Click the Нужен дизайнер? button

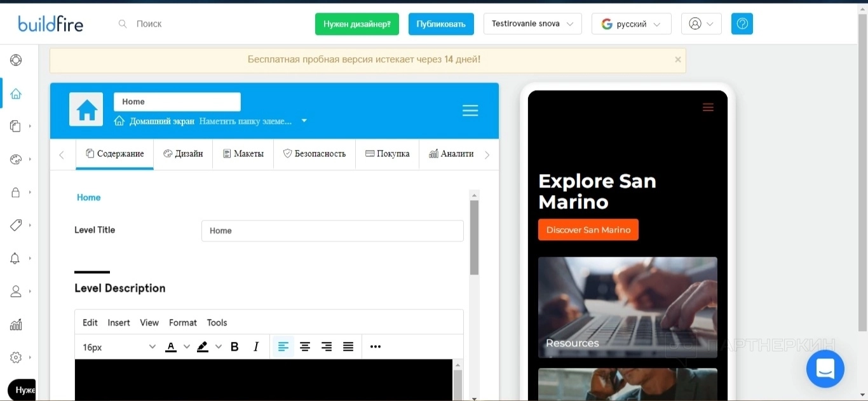[357, 24]
